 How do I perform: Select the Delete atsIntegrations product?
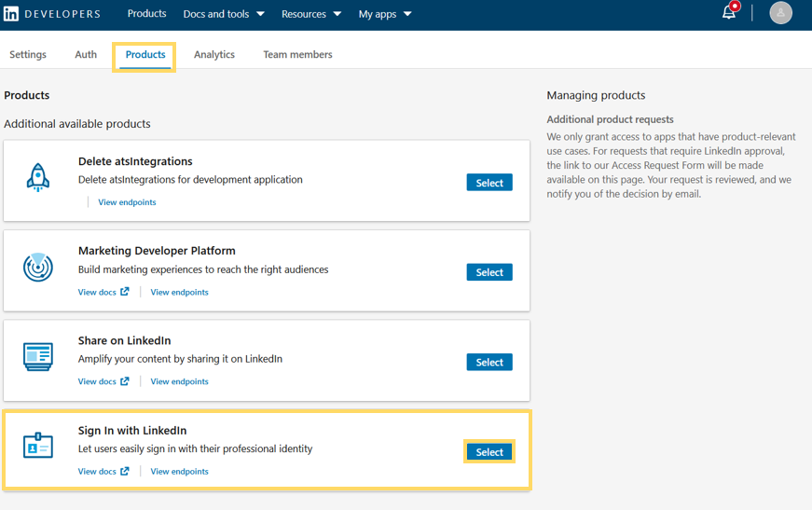[489, 182]
